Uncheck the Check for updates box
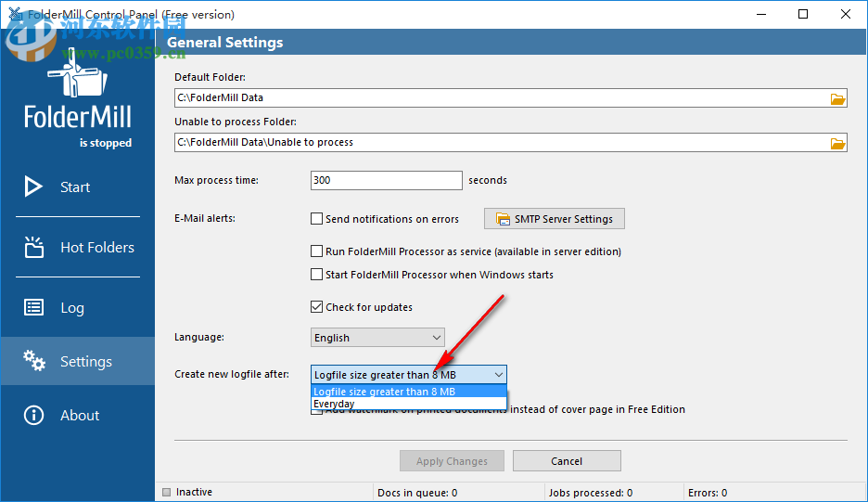 tap(317, 307)
